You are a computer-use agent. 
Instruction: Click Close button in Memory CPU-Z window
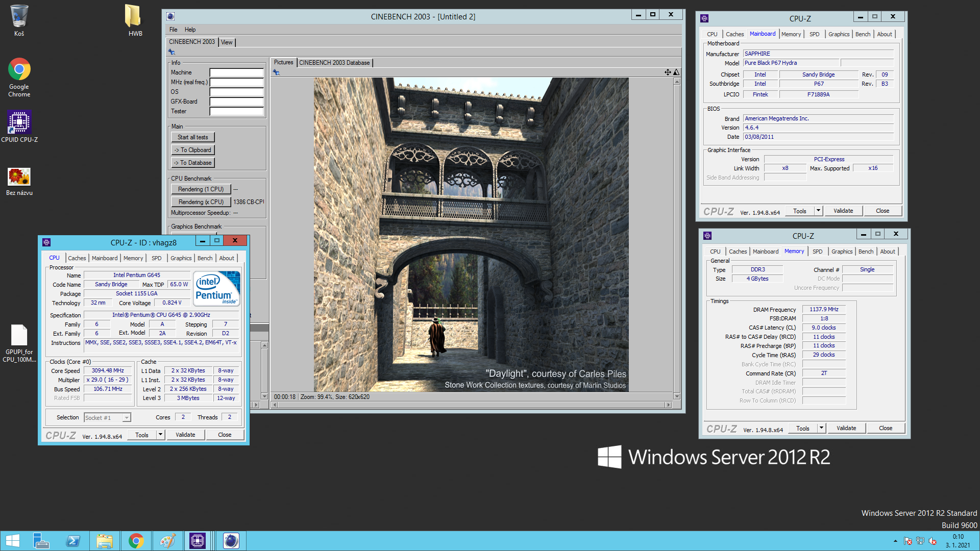pos(886,428)
